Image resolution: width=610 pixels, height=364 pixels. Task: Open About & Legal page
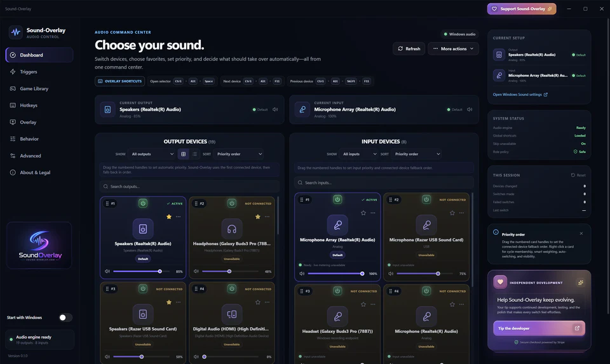pyautogui.click(x=39, y=172)
